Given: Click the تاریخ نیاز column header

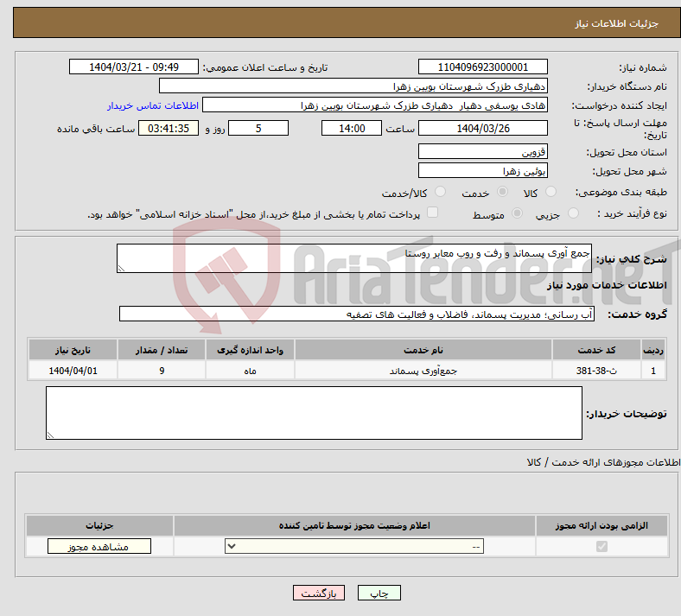Looking at the screenshot, I should click(x=73, y=350).
